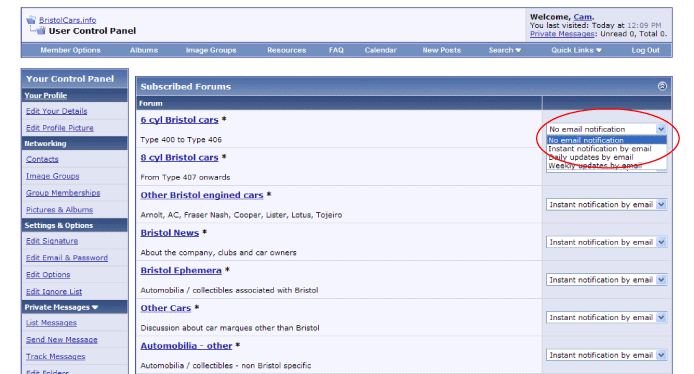
Task: Select Daily updates by email option
Action: 606,157
